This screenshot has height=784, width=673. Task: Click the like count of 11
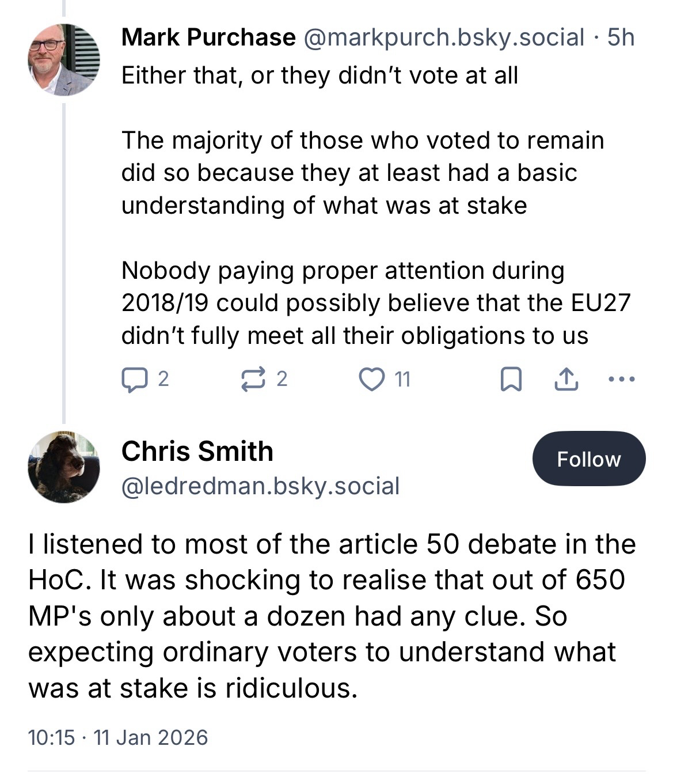point(403,380)
